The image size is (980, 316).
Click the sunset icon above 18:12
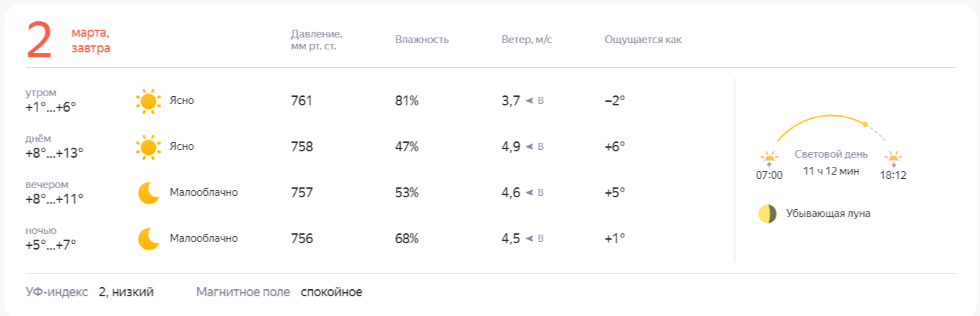pyautogui.click(x=894, y=158)
